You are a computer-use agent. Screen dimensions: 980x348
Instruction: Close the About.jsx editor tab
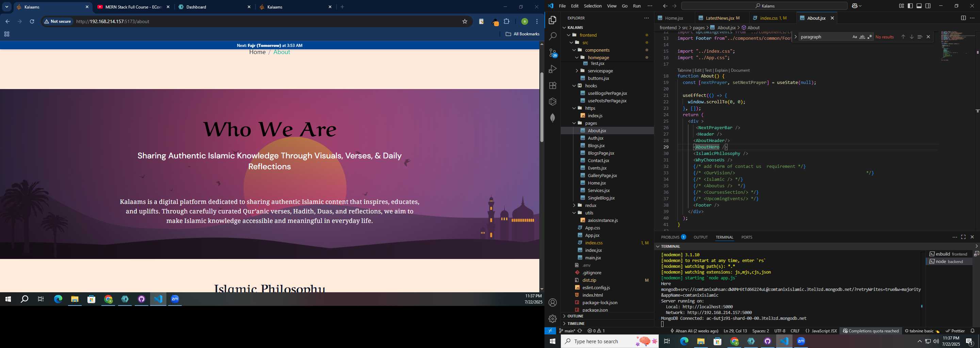click(832, 18)
